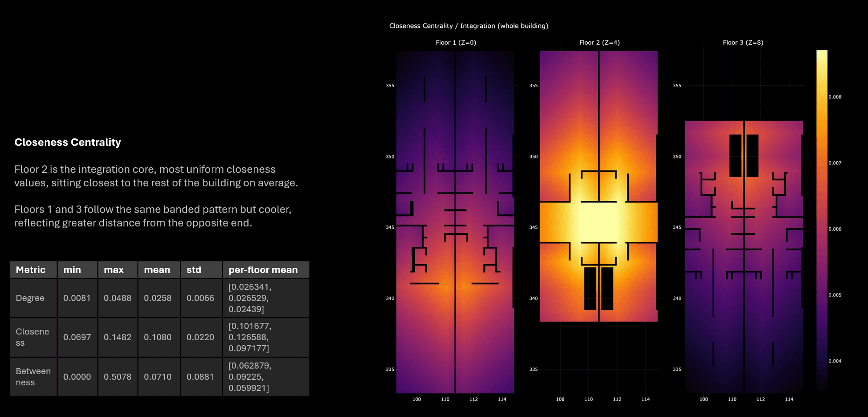This screenshot has width=868, height=417.
Task: Select the 0.008 tick label on the colorbar
Action: [835, 97]
